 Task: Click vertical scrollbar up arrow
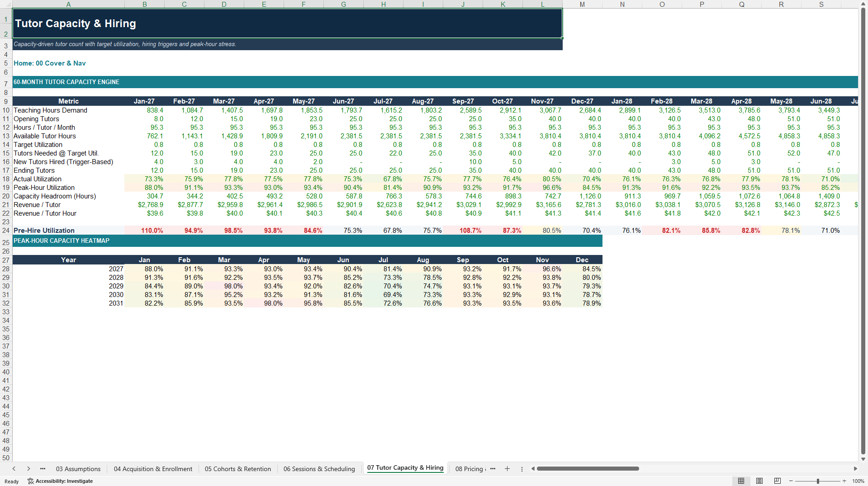pos(863,4)
